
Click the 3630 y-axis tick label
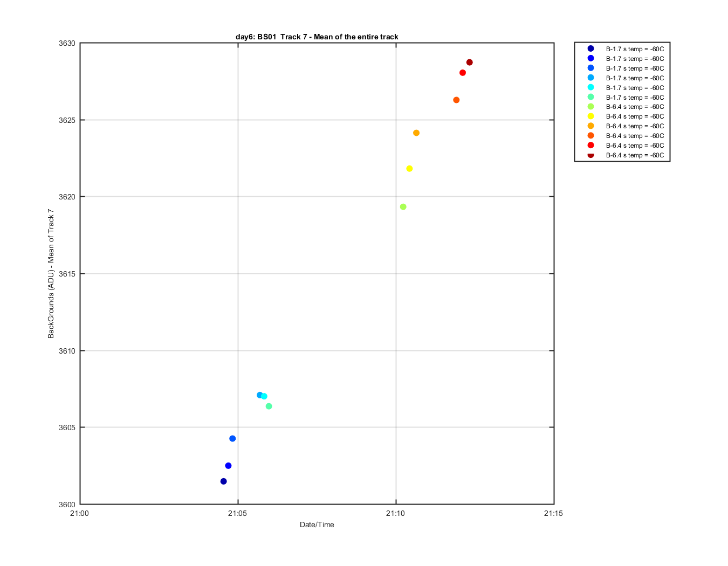[x=67, y=43]
